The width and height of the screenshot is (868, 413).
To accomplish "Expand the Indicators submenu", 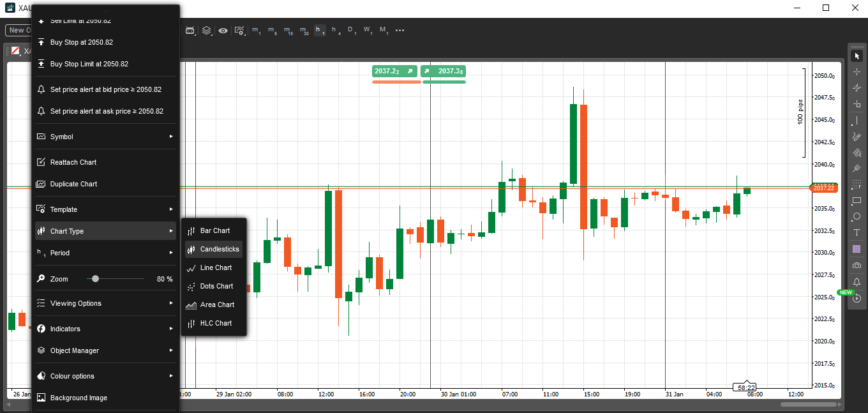I will coord(105,329).
